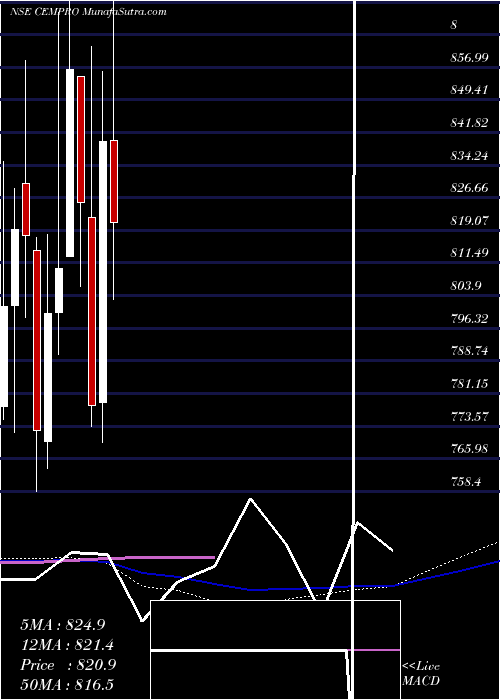Click the NSE CEMPRO MunafaSutra.com title text

(x=88, y=12)
